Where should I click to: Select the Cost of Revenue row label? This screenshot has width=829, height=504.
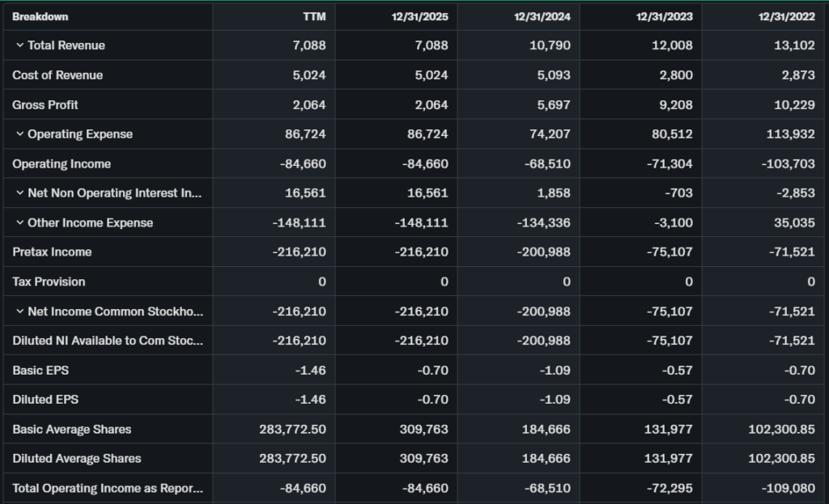click(57, 75)
